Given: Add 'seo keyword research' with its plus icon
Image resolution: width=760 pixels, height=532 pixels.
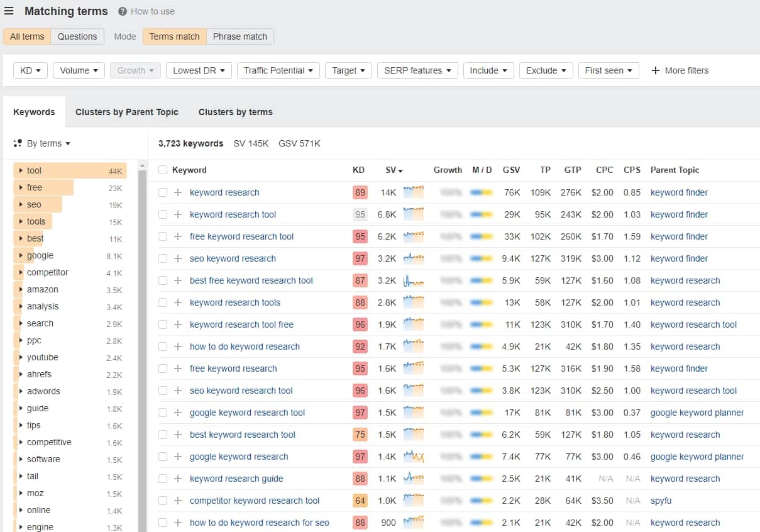Looking at the screenshot, I should click(178, 258).
